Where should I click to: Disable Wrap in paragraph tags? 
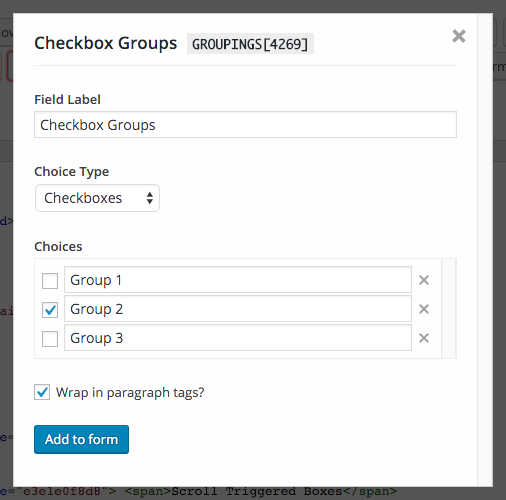42,392
